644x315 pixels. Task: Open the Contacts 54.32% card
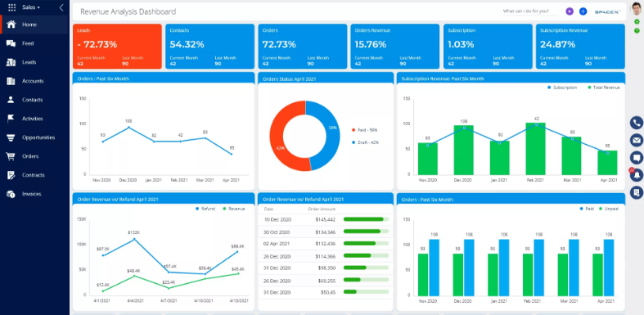(x=209, y=47)
